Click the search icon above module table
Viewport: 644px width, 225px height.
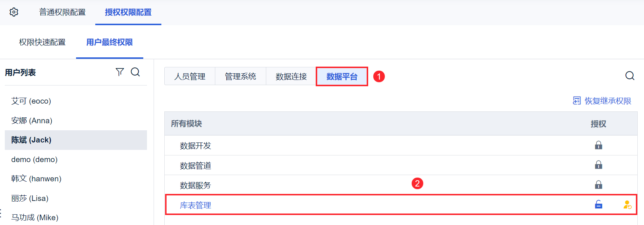tap(630, 76)
